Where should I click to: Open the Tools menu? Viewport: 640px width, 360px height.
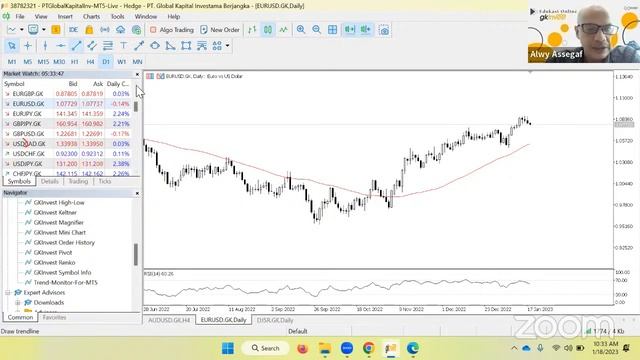117,17
